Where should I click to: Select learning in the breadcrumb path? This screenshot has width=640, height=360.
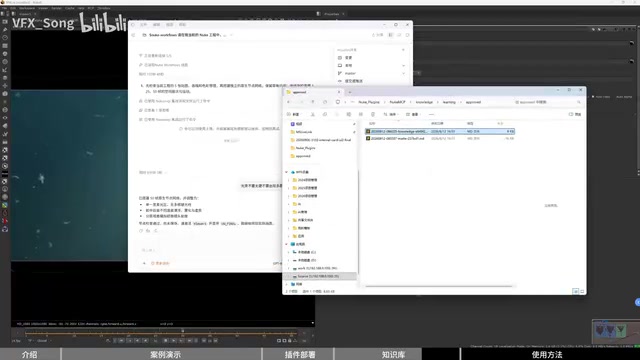tap(449, 102)
